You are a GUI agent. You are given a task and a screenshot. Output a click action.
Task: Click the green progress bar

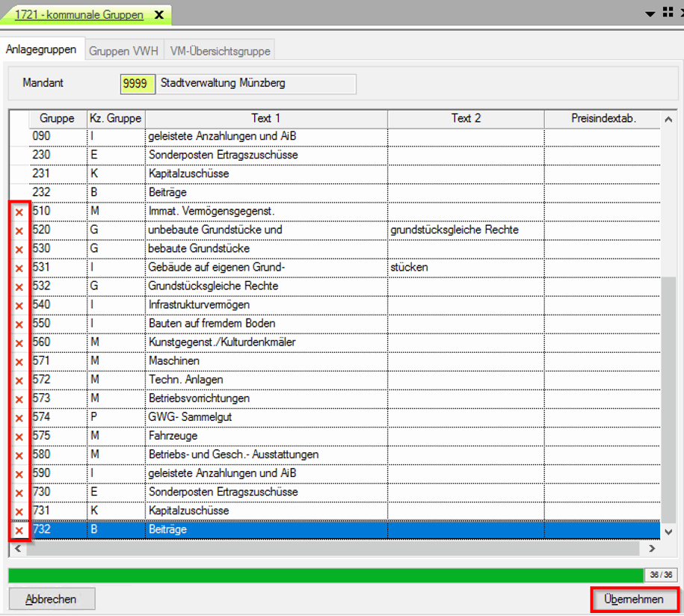[x=325, y=574]
